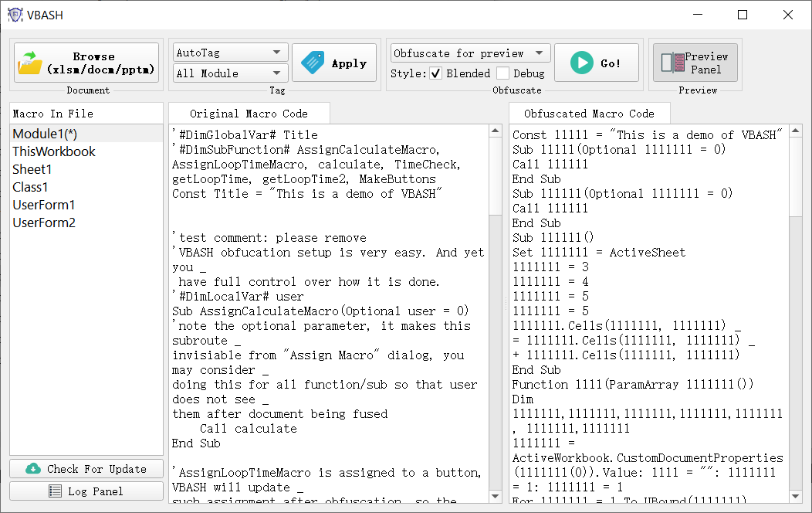Screen dimensions: 812x513
Task: Click the cloud download icon
Action: (x=33, y=468)
